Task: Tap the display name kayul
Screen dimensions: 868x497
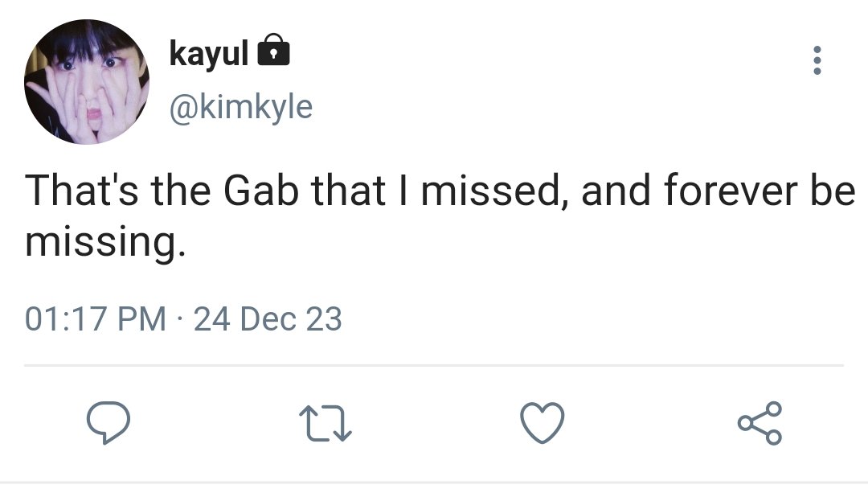Action: tap(208, 53)
